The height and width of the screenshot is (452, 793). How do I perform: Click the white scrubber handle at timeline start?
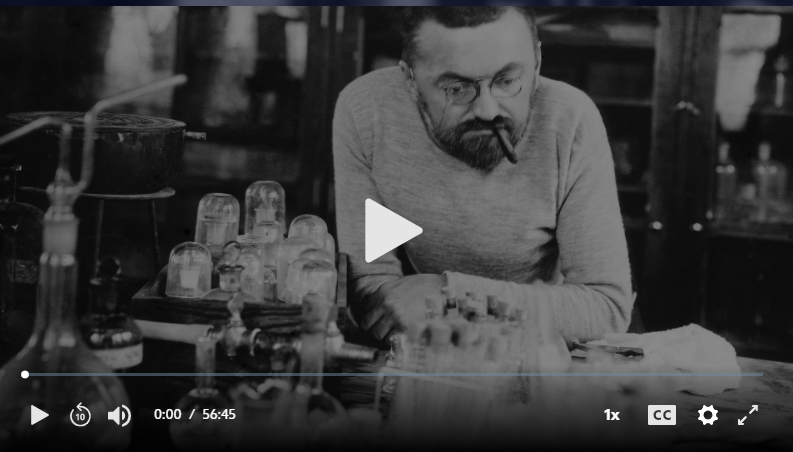pyautogui.click(x=25, y=375)
